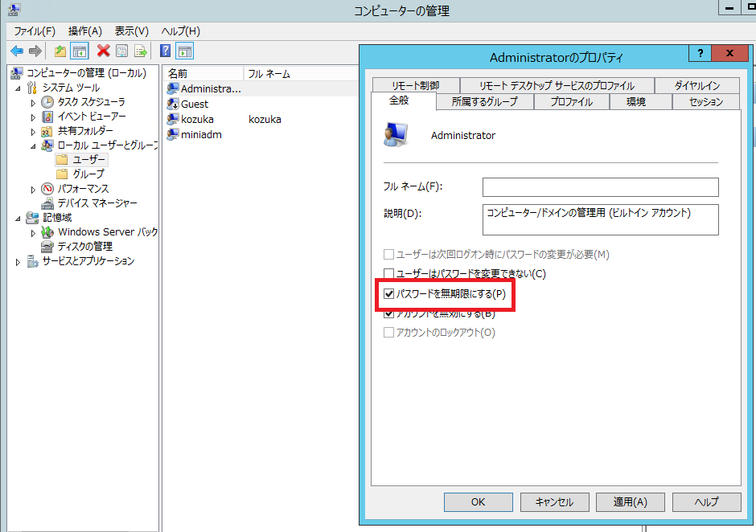Image resolution: width=756 pixels, height=532 pixels.
Task: Uncheck アカウントを無効にする checkbox
Action: pos(389,313)
